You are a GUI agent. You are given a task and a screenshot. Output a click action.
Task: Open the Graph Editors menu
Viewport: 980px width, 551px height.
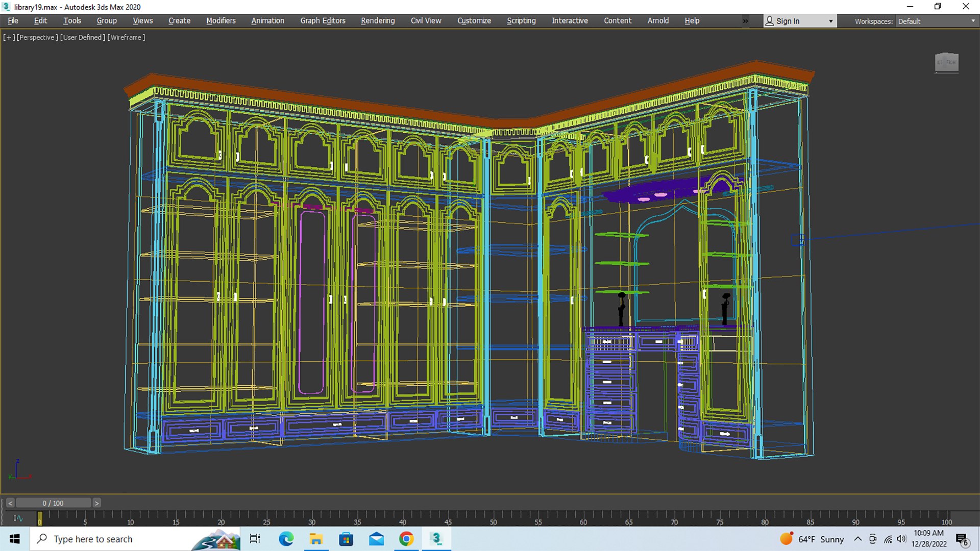[323, 21]
